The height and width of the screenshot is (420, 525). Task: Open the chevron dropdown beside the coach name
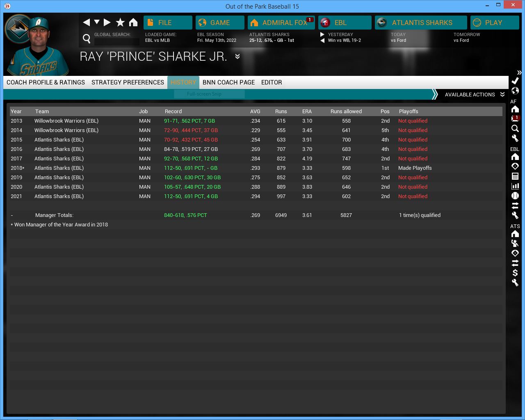(x=237, y=57)
